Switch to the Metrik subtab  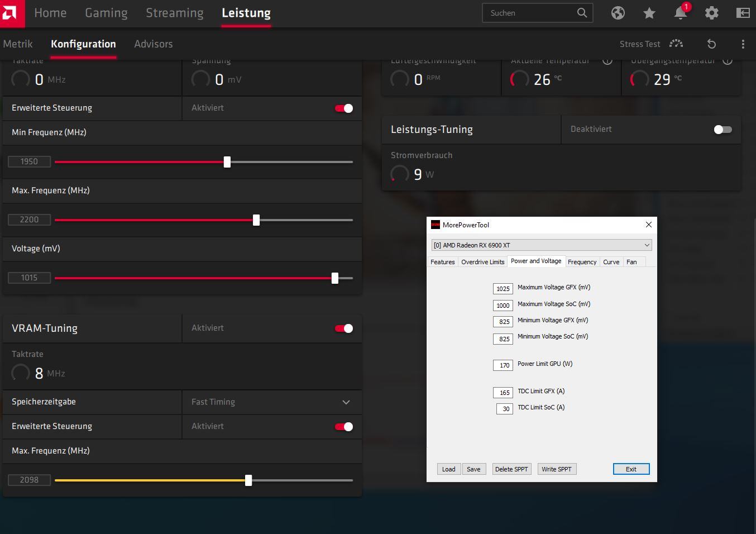pos(18,44)
